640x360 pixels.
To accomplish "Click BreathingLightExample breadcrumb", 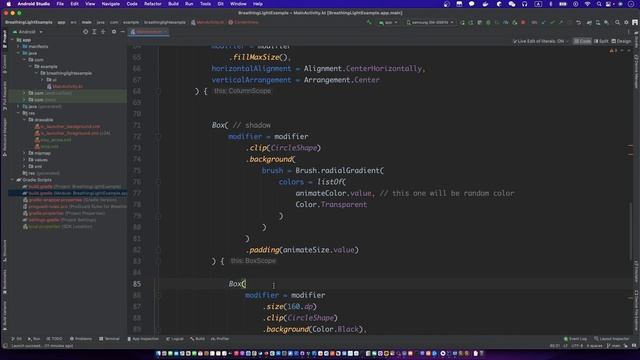I will pyautogui.click(x=29, y=22).
